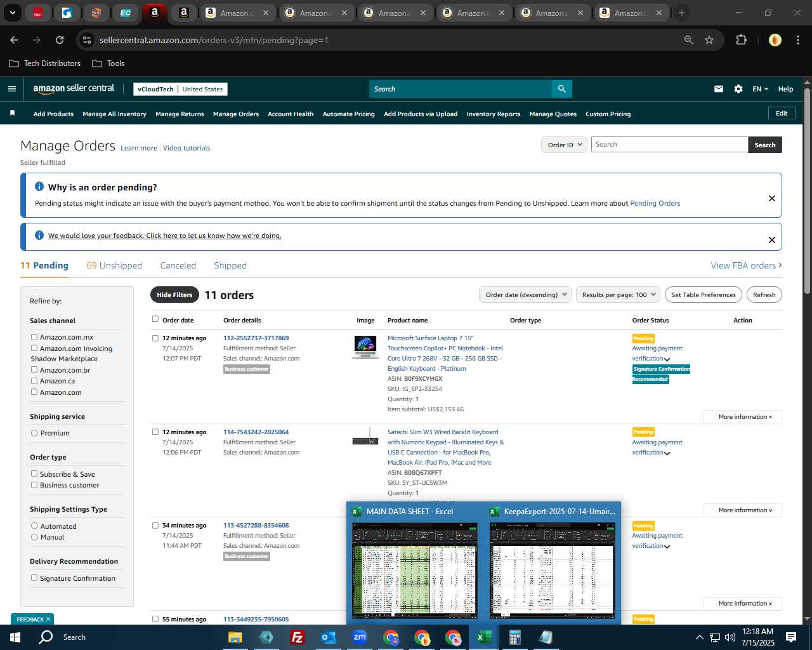Open the browser tab list chevron
The width and height of the screenshot is (812, 650).
pyautogui.click(x=13, y=13)
